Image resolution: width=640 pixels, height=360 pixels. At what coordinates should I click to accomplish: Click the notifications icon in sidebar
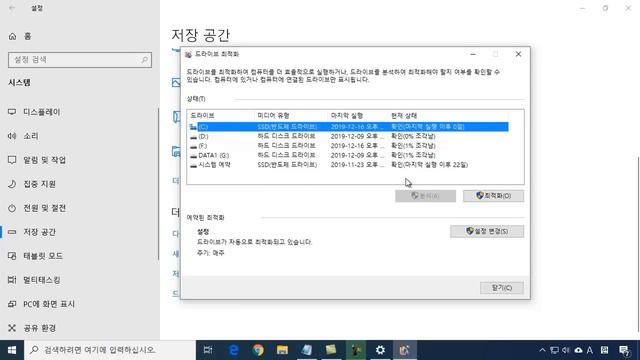(x=12, y=160)
